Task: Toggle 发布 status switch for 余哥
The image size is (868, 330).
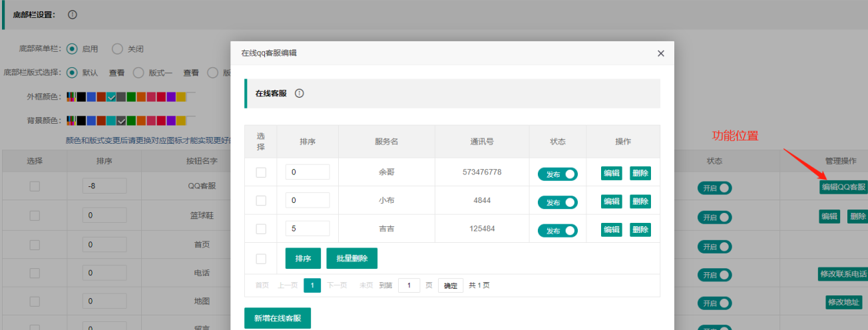Action: pos(557,174)
